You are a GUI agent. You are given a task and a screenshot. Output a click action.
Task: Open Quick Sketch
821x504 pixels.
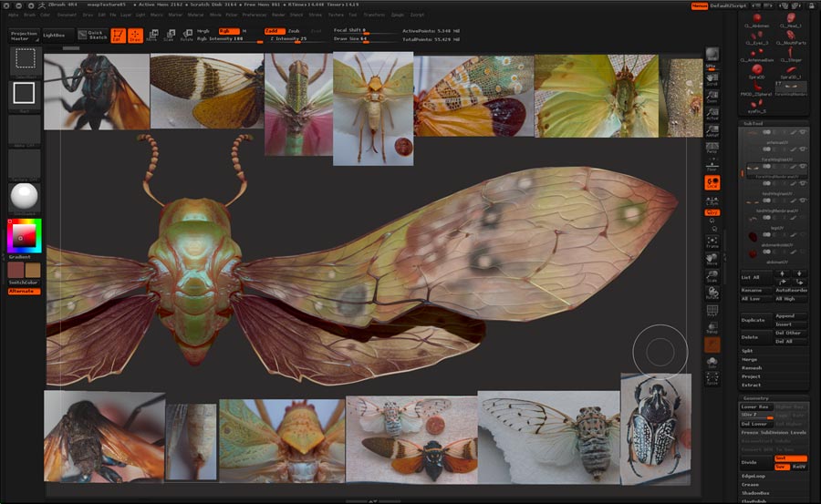92,35
